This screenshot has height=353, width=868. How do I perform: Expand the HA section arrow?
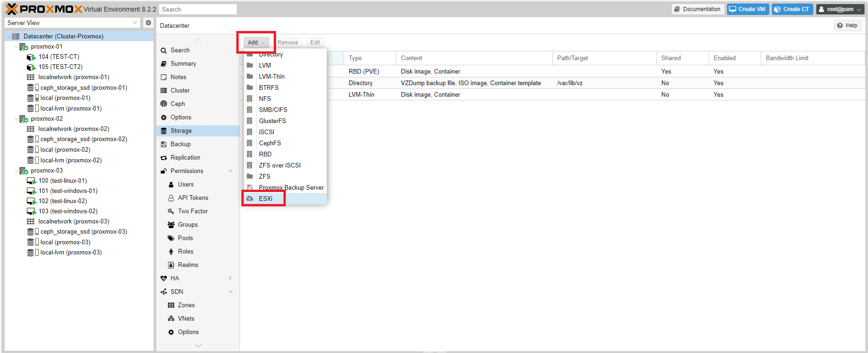tap(230, 279)
